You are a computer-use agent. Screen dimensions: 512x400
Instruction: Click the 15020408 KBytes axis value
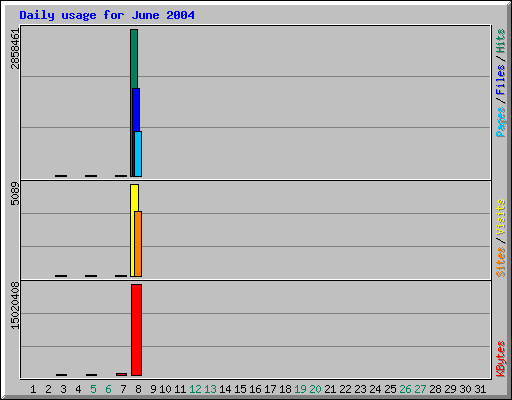15,305
